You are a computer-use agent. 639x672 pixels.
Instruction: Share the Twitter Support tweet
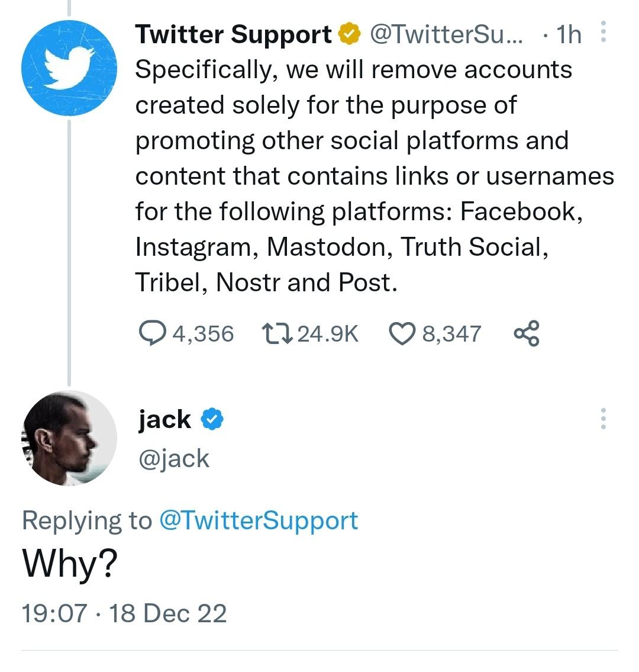[527, 333]
